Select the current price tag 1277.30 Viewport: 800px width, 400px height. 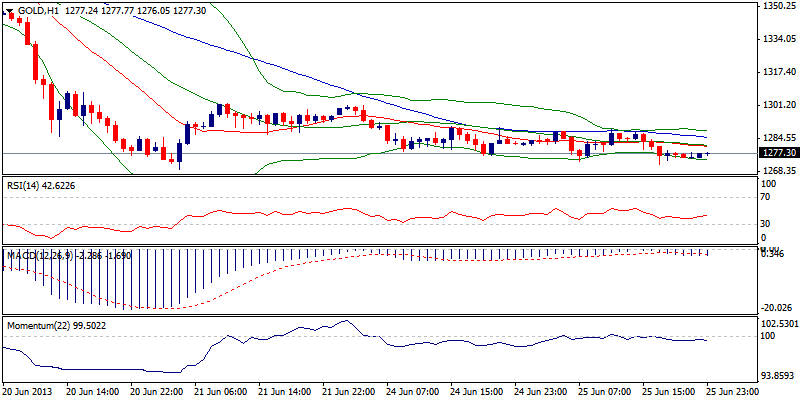pos(777,153)
